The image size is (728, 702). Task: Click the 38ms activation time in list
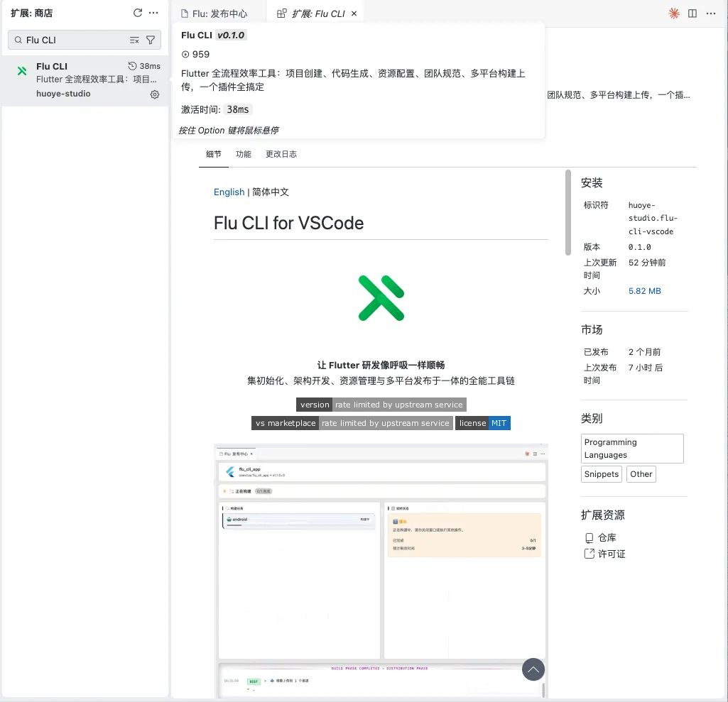(x=144, y=66)
